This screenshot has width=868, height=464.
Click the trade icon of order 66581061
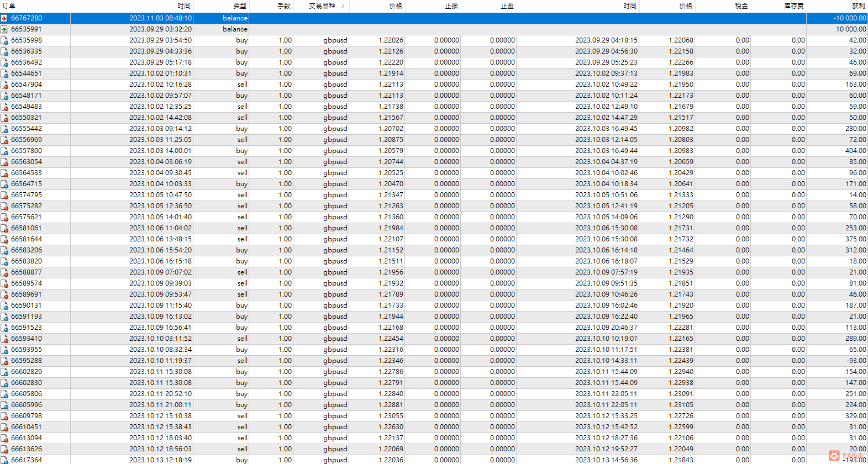pos(4,228)
